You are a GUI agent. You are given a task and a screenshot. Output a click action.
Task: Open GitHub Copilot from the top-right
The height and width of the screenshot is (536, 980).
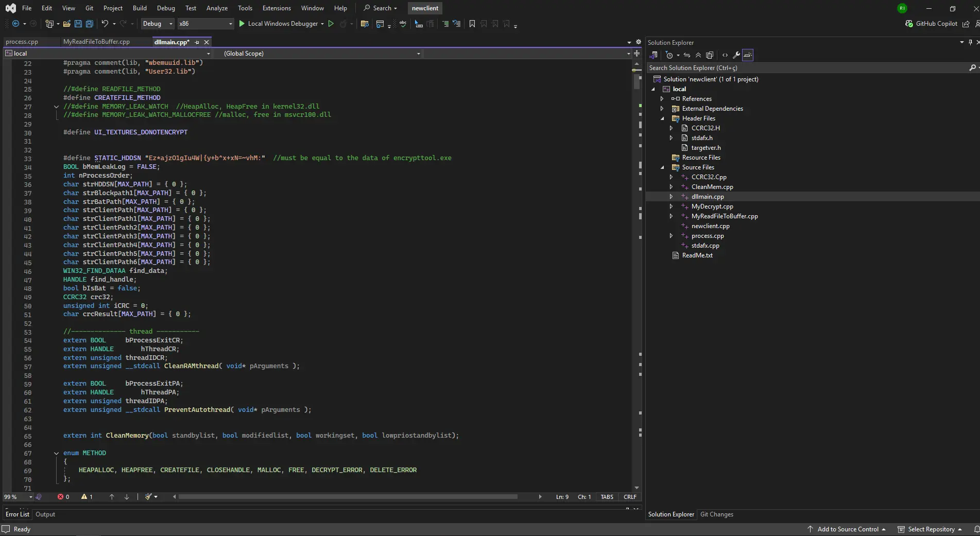[x=931, y=24]
